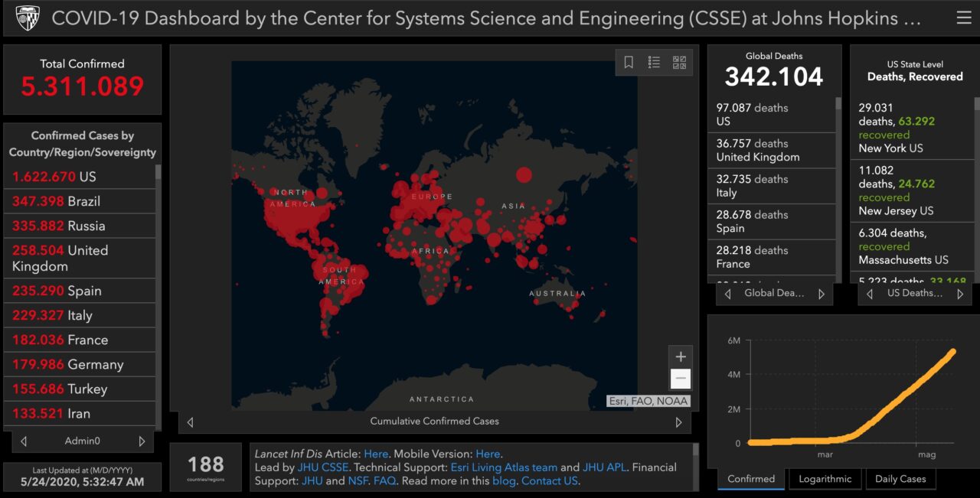Click the Global Deaths 342.104 figure
The width and height of the screenshot is (980, 498).
point(774,76)
